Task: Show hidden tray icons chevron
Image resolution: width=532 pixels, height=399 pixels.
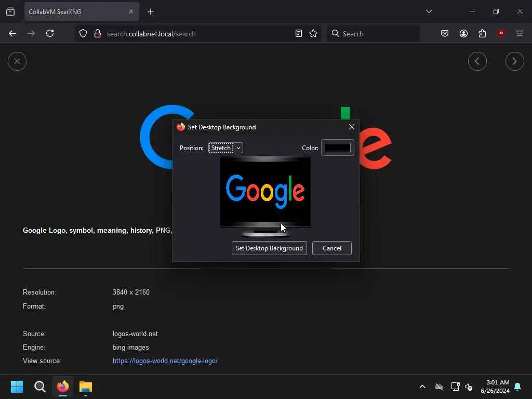Action: 422,387
